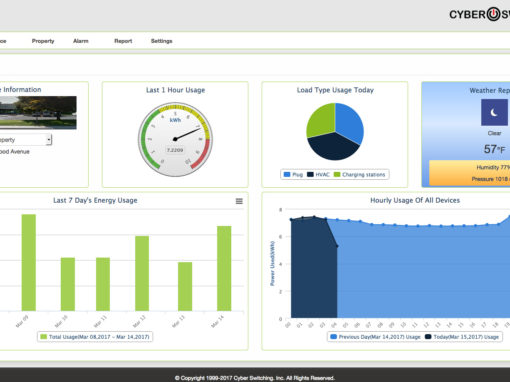Click the copyright footer text
The image size is (510, 382).
coord(255,378)
